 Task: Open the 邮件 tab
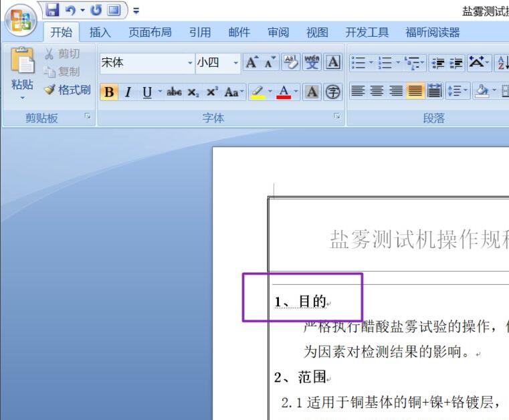click(x=239, y=32)
